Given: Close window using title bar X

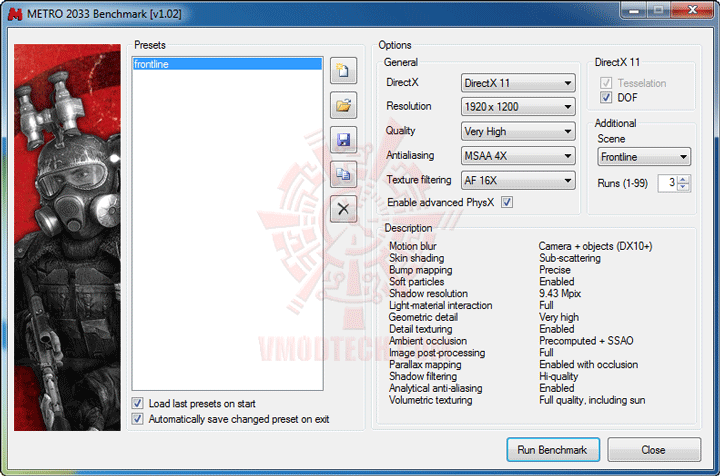Looking at the screenshot, I should point(692,10).
